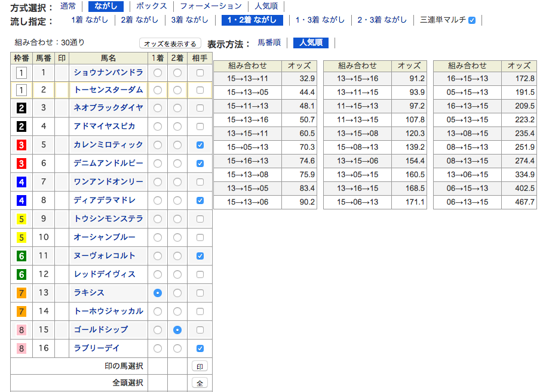Choose 1着 ながし option
The height and width of the screenshot is (392, 546).
point(90,20)
